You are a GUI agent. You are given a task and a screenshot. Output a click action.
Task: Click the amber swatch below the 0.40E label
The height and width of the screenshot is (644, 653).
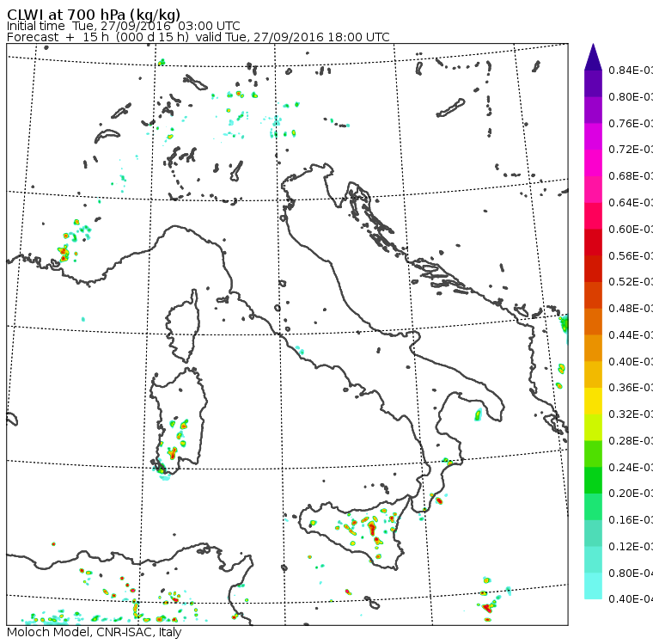tap(593, 375)
